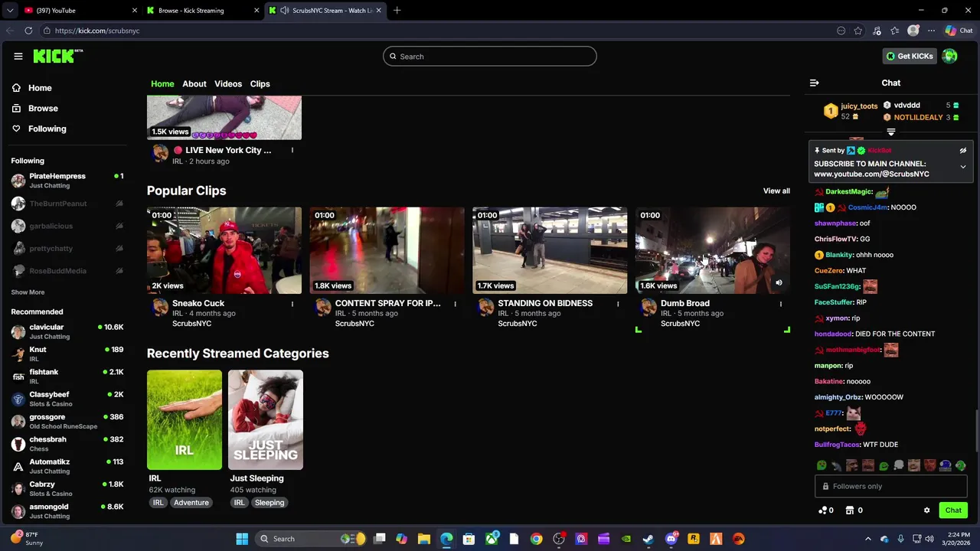Open PirateEmpress channel in sidebar

click(67, 181)
